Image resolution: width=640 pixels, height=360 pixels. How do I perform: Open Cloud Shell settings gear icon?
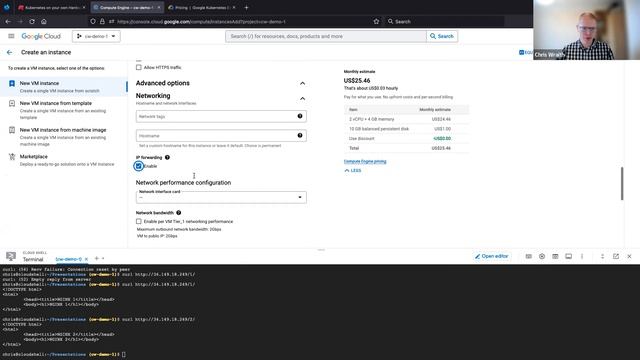click(x=542, y=256)
